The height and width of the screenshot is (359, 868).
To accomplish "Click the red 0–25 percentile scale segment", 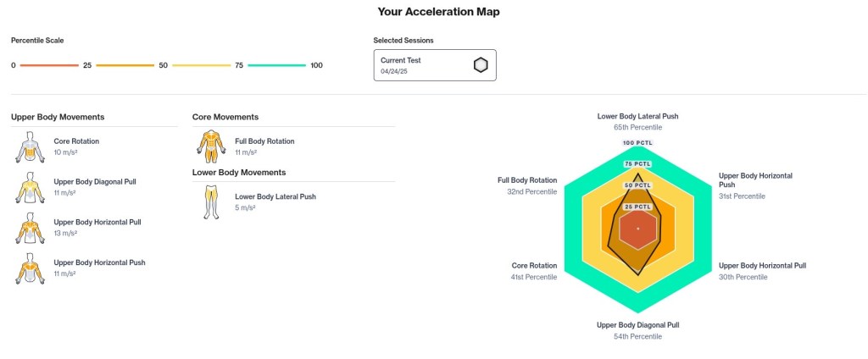I will coord(47,65).
